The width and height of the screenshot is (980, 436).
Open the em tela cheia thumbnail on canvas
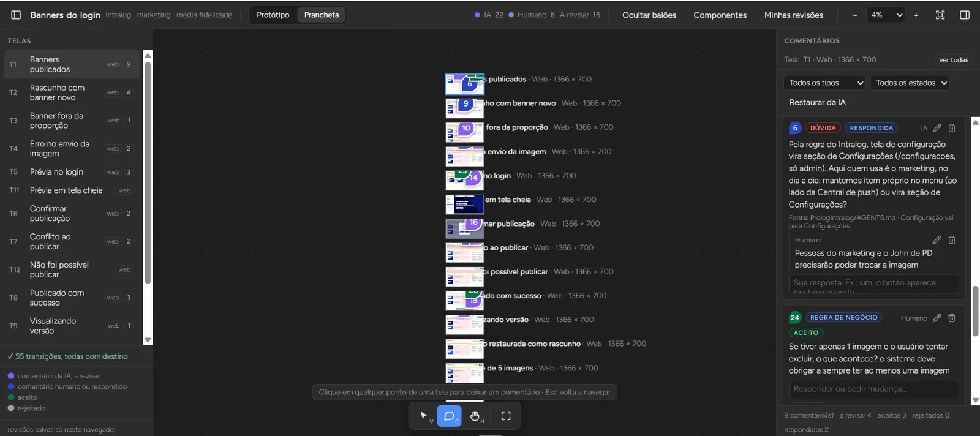464,204
